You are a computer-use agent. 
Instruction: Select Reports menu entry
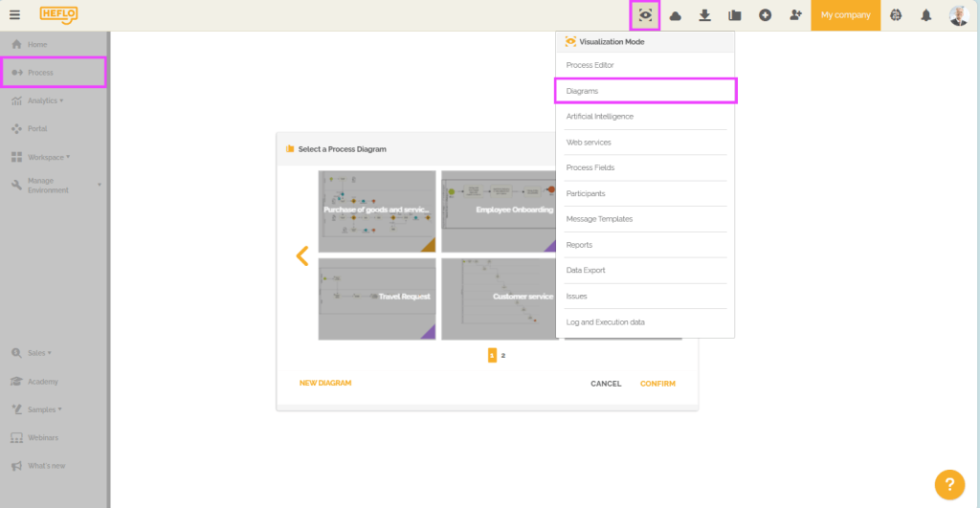pyautogui.click(x=645, y=245)
